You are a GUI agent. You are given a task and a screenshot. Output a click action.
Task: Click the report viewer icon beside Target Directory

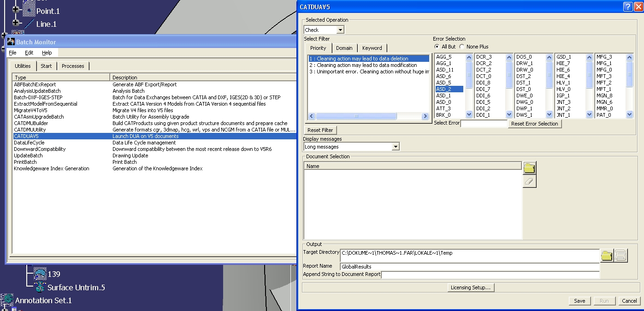(621, 255)
